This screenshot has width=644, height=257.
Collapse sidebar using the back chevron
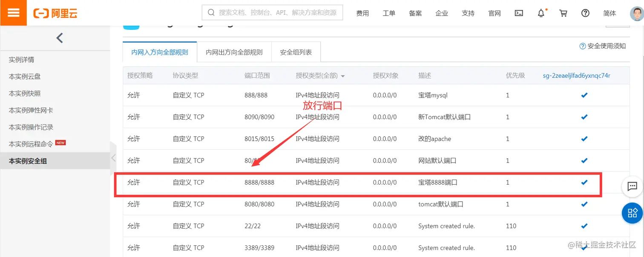click(60, 38)
